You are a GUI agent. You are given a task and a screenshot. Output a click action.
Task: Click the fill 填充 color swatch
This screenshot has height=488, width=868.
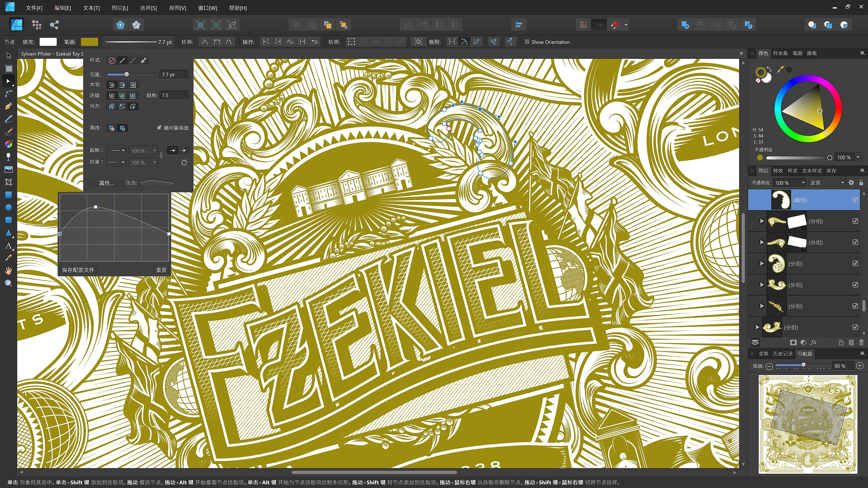pos(48,42)
